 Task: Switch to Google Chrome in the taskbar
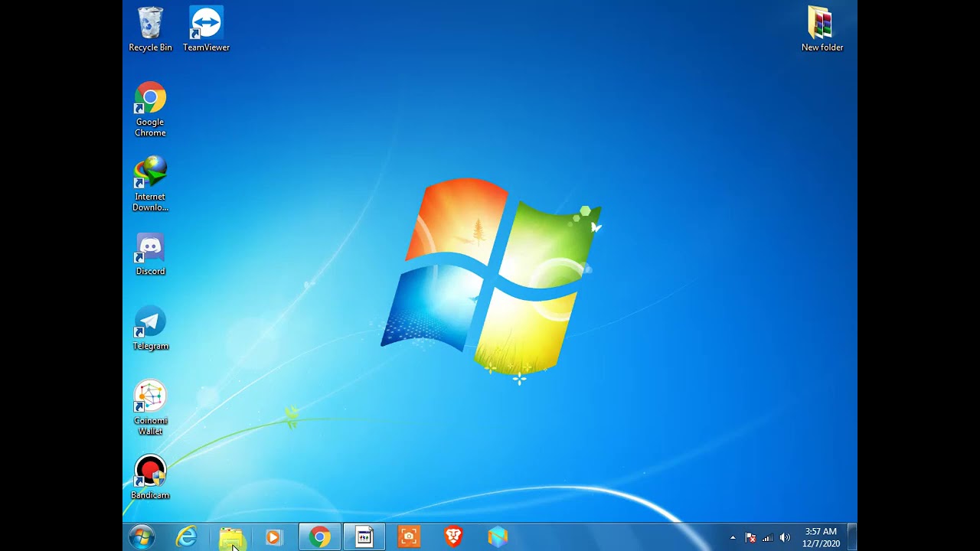(320, 537)
